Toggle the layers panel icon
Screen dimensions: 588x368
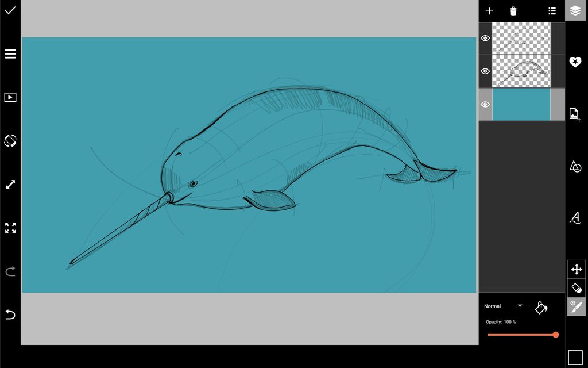click(575, 10)
